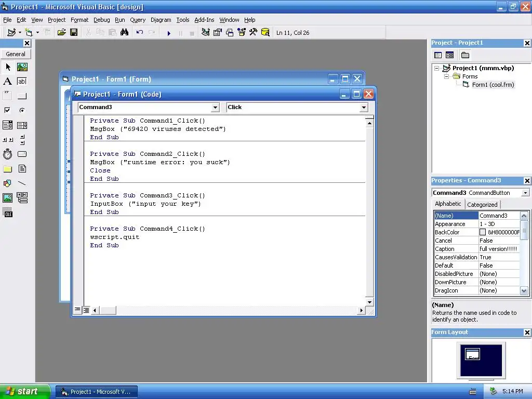Click the form thumbnail in Form Layout
This screenshot has height=399, width=532.
[x=472, y=354]
